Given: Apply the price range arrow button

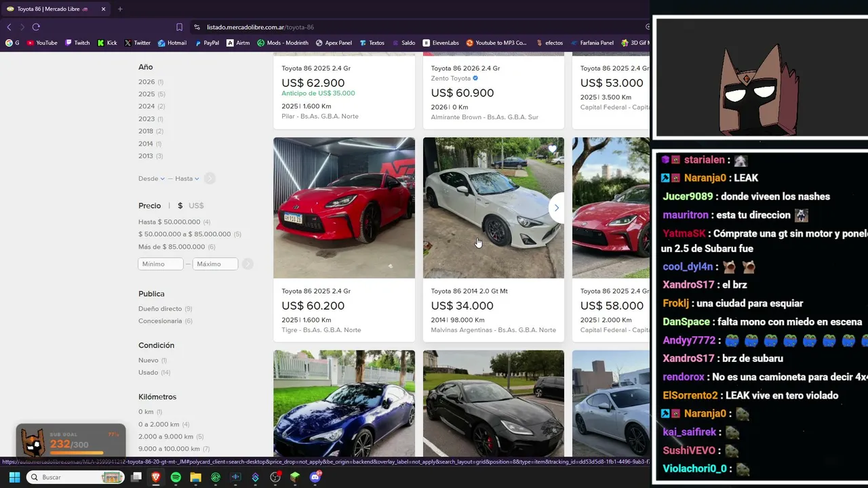Looking at the screenshot, I should (248, 264).
